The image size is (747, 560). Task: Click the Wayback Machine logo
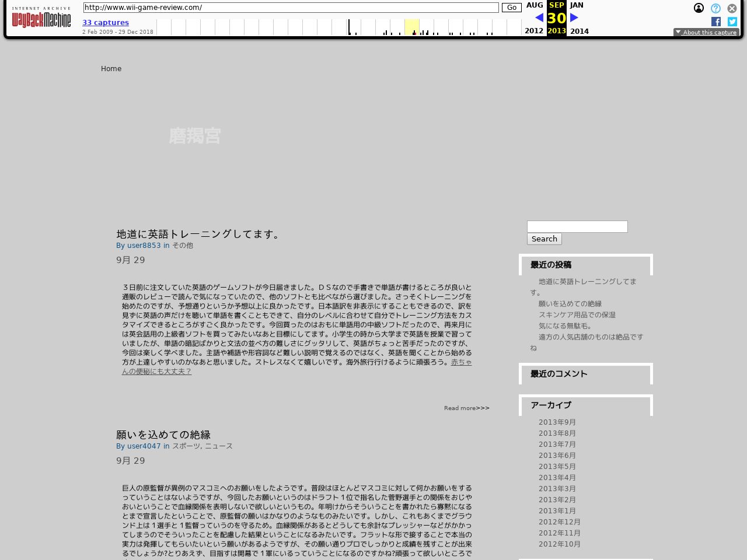pos(41,19)
